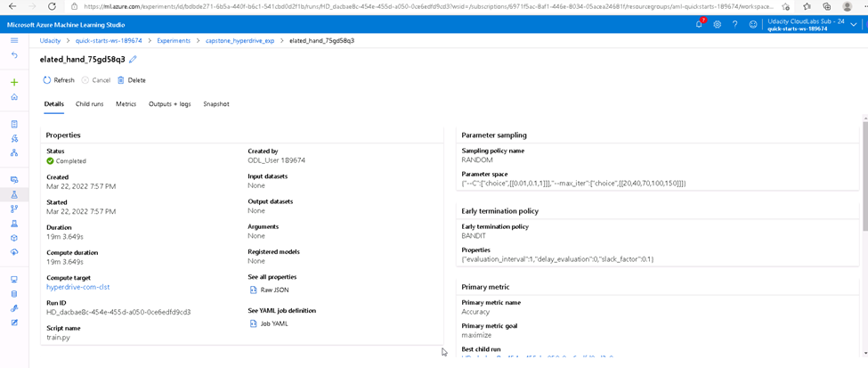The height and width of the screenshot is (368, 868).
Task: Click the RANDOM sampling policy value
Action: click(x=476, y=159)
